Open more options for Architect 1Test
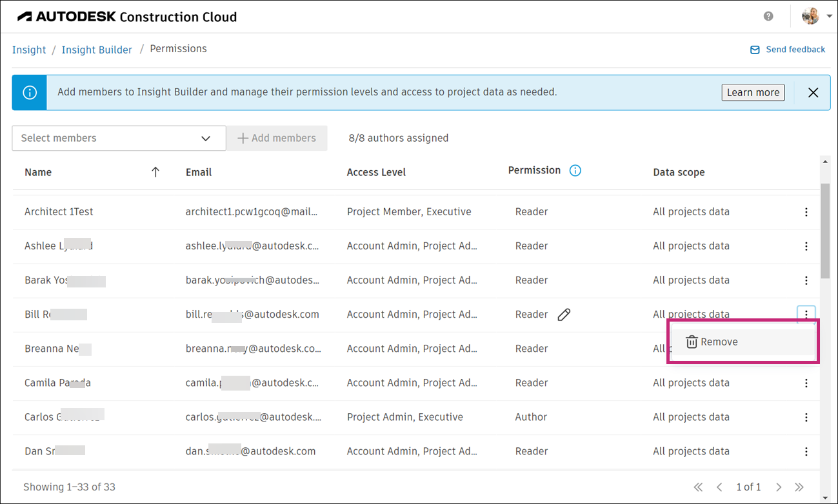The width and height of the screenshot is (838, 504). coord(806,212)
